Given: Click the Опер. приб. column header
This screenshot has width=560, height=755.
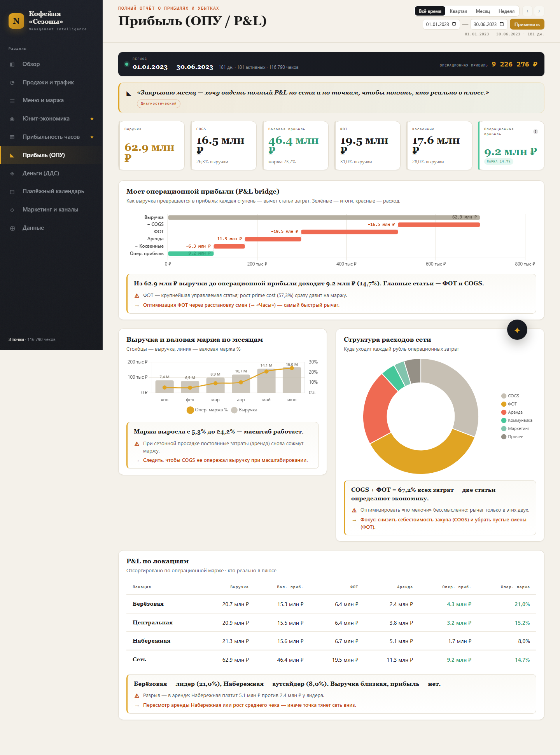Looking at the screenshot, I should click(x=457, y=587).
